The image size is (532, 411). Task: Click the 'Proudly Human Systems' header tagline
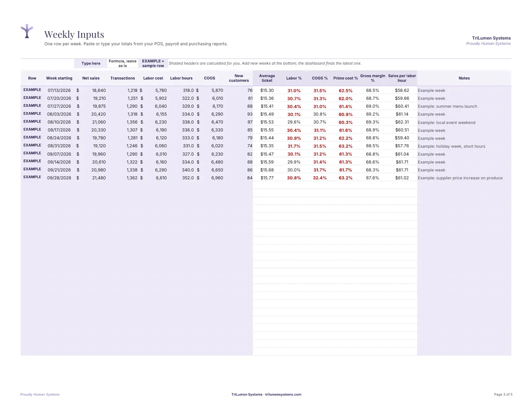click(488, 44)
